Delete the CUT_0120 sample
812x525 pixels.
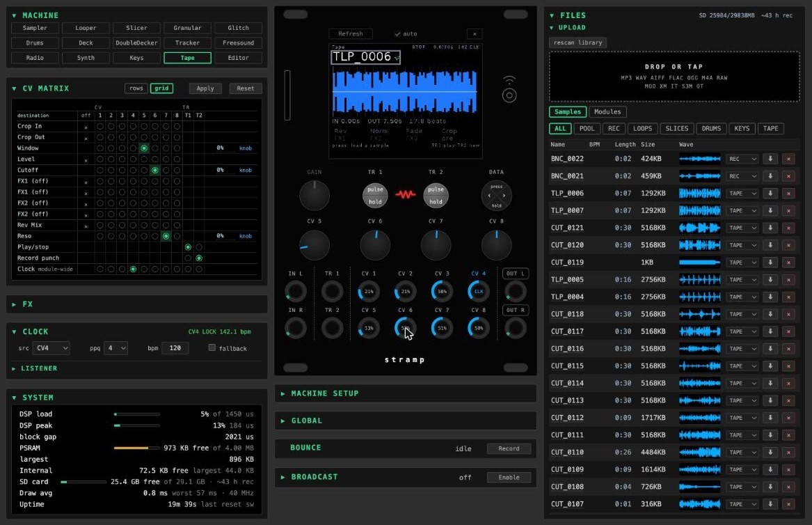(x=788, y=245)
